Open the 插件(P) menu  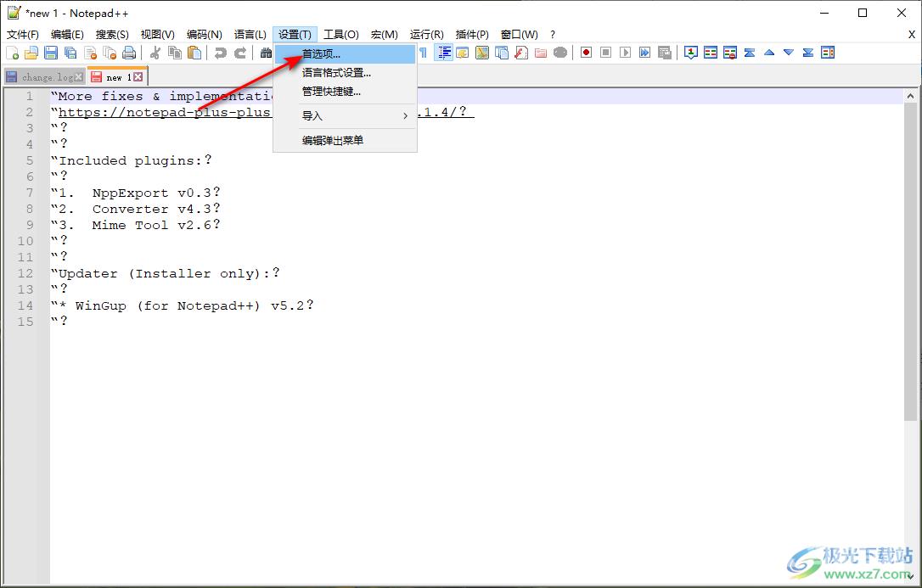point(472,35)
